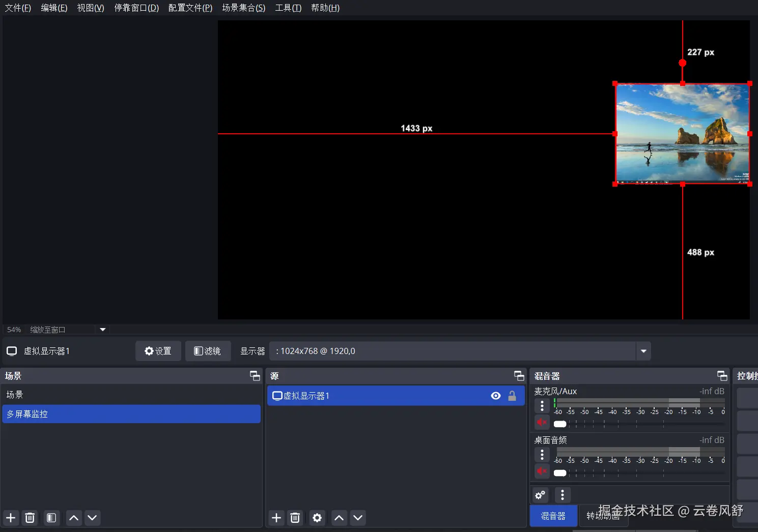Open the 配置文件(P) menu
Image resolution: width=758 pixels, height=532 pixels.
click(190, 8)
